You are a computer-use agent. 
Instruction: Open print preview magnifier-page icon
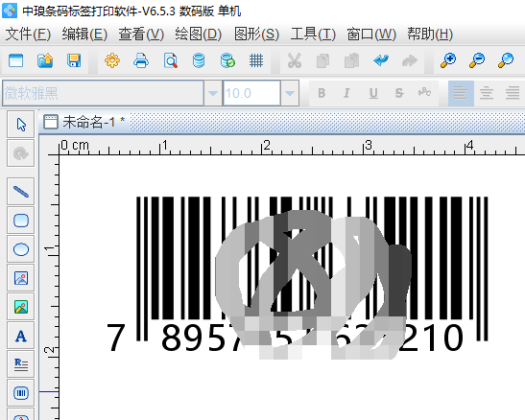point(171,60)
